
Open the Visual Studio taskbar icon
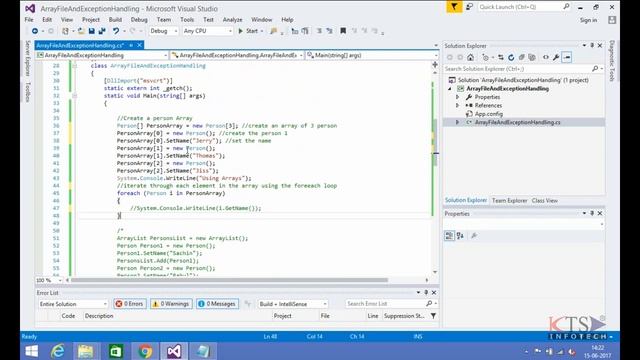(174, 351)
